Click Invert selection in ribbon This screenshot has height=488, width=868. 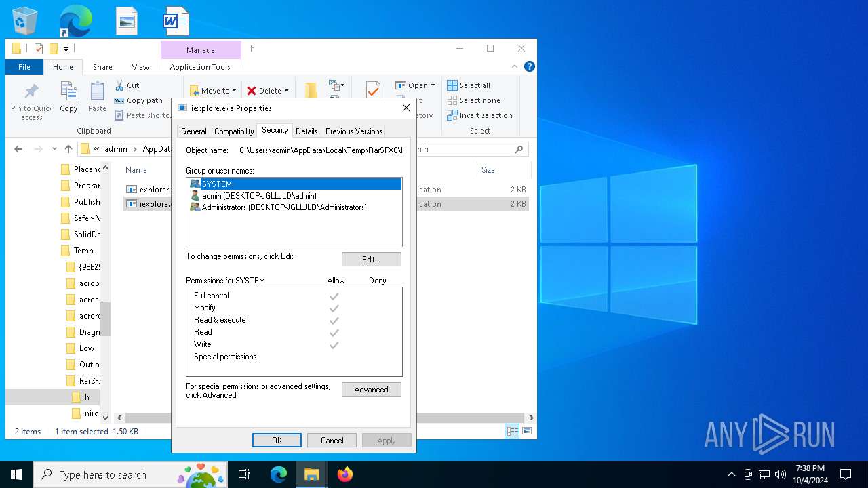[479, 115]
